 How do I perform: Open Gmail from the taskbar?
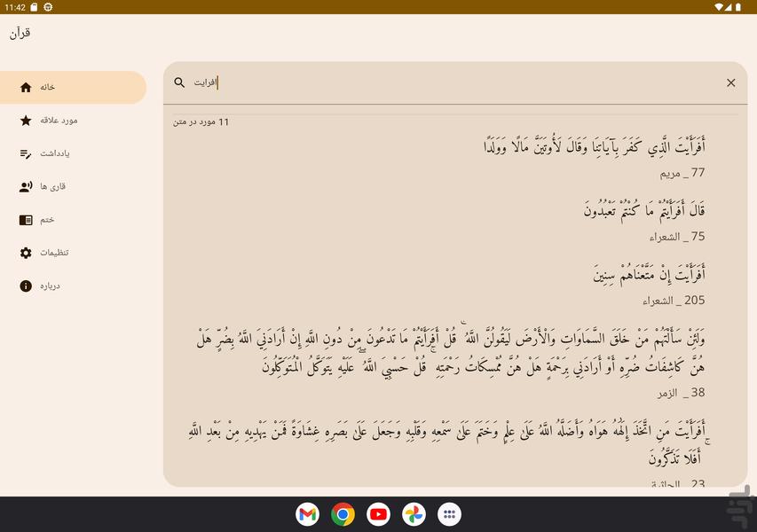click(x=308, y=514)
